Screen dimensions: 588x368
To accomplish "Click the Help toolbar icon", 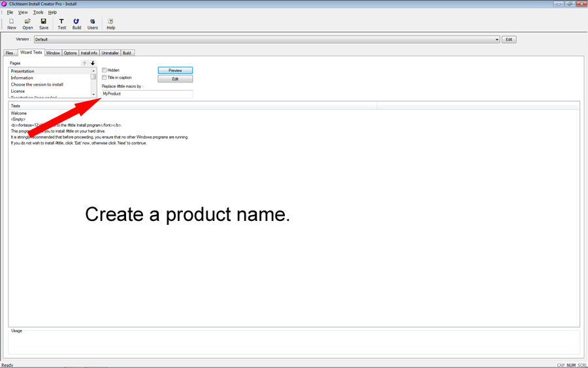I will (x=110, y=24).
